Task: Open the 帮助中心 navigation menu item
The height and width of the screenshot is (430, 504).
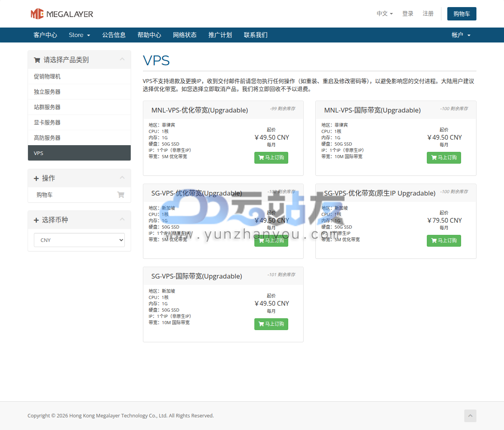Action: (149, 35)
